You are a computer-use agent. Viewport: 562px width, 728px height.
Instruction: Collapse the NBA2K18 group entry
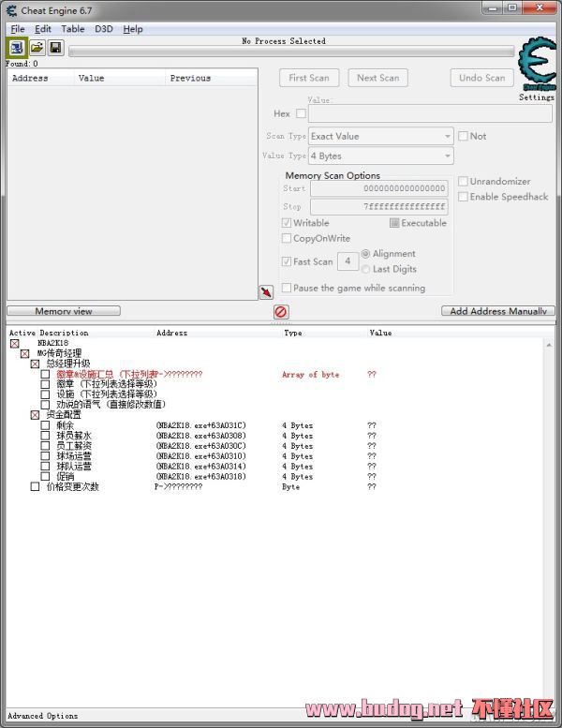[x=14, y=344]
